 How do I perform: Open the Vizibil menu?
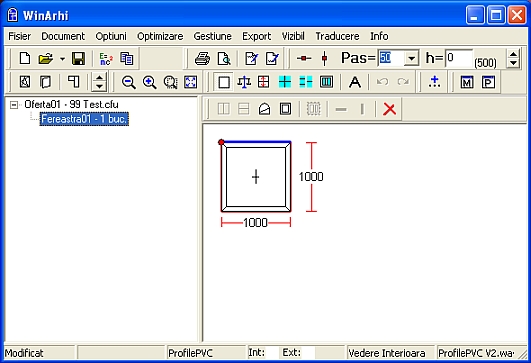click(x=293, y=36)
